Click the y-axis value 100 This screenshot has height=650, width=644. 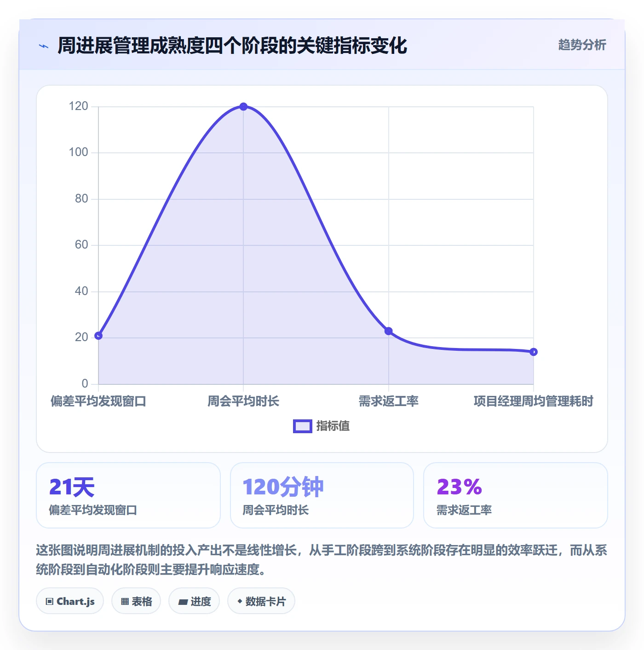click(x=78, y=152)
